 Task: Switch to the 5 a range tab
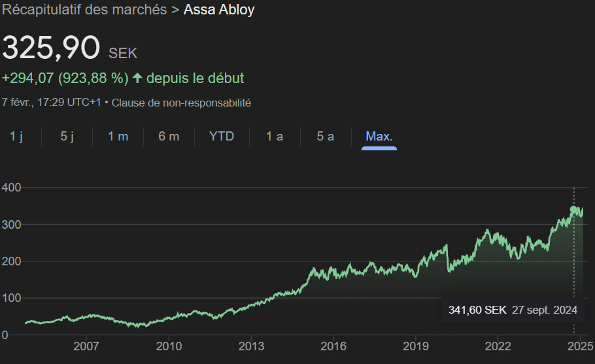pos(326,137)
